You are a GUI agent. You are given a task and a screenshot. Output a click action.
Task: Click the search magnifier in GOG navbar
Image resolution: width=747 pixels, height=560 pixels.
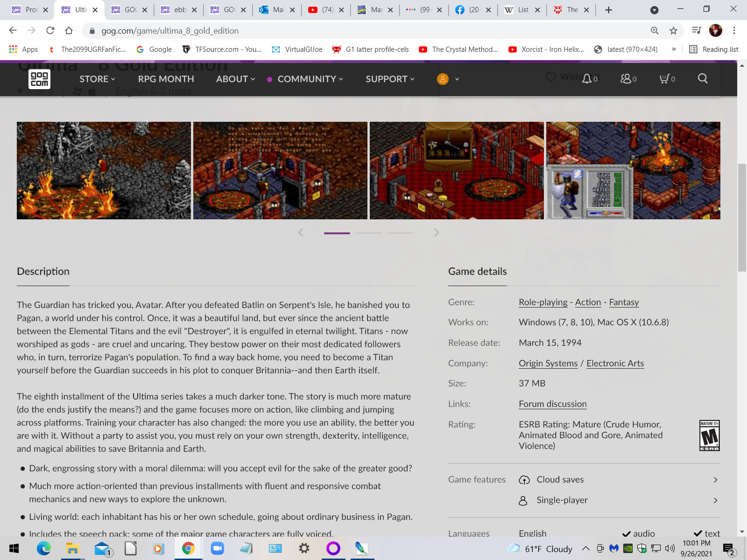coord(703,78)
